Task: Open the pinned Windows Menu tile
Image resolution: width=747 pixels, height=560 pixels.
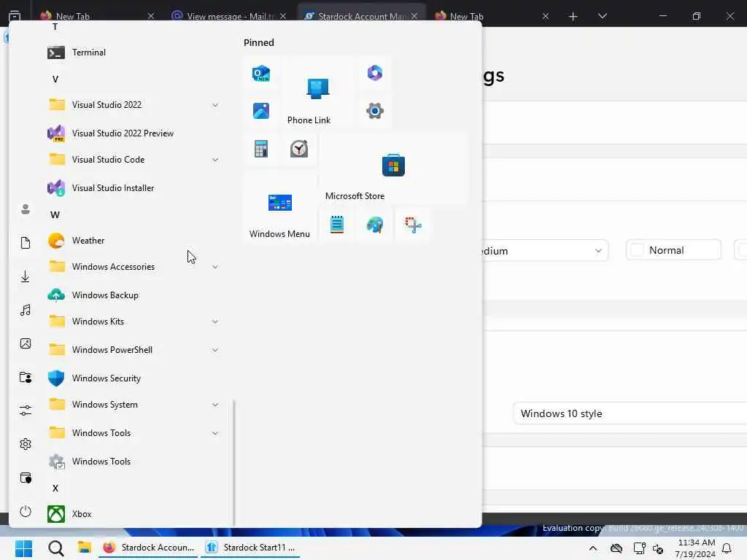Action: pyautogui.click(x=279, y=206)
